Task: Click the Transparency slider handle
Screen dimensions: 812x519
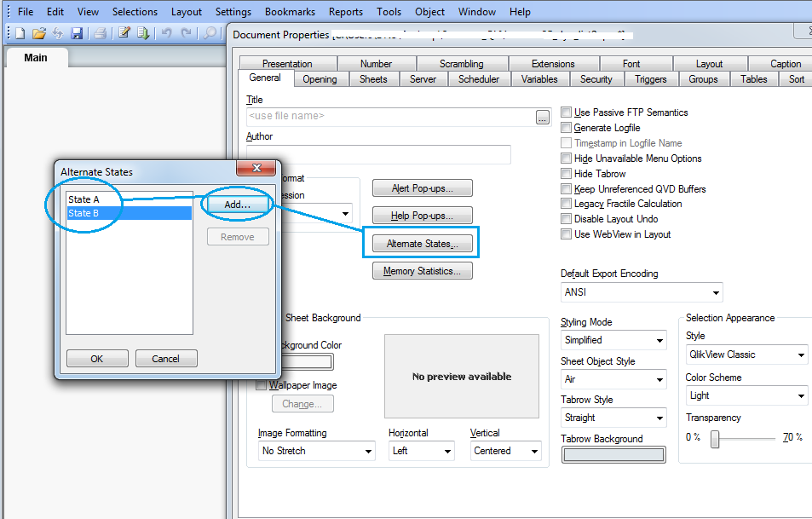Action: point(716,438)
